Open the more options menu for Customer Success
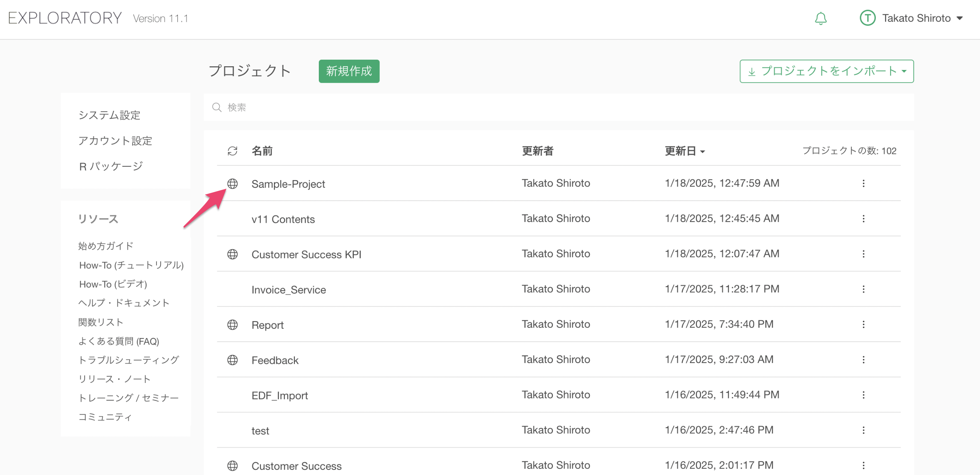The height and width of the screenshot is (475, 980). point(863,465)
